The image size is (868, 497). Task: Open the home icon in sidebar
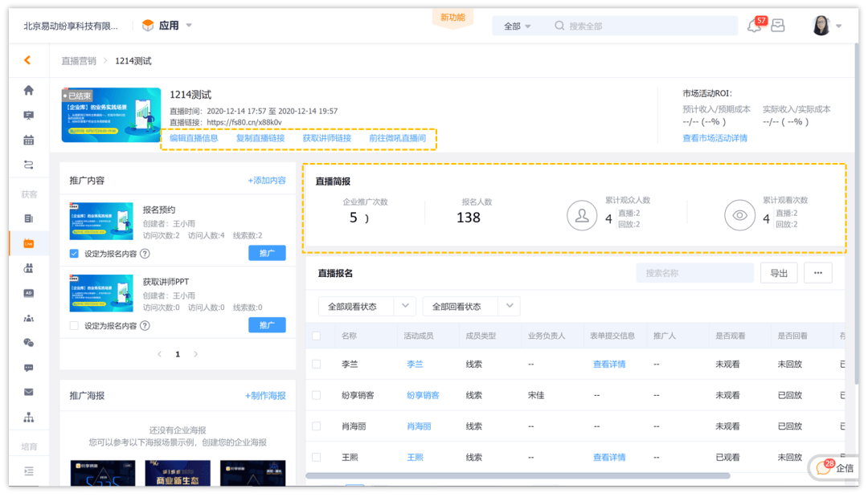pyautogui.click(x=28, y=92)
